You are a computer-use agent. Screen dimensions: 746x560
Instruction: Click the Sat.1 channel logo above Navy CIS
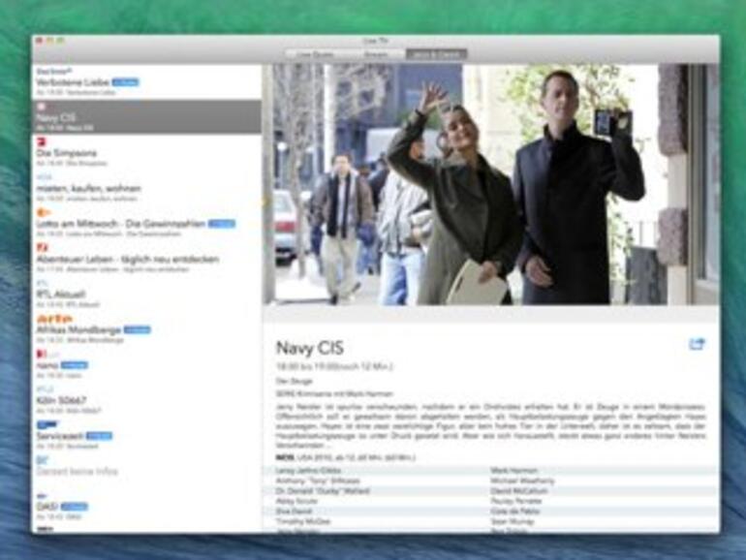coord(42,107)
